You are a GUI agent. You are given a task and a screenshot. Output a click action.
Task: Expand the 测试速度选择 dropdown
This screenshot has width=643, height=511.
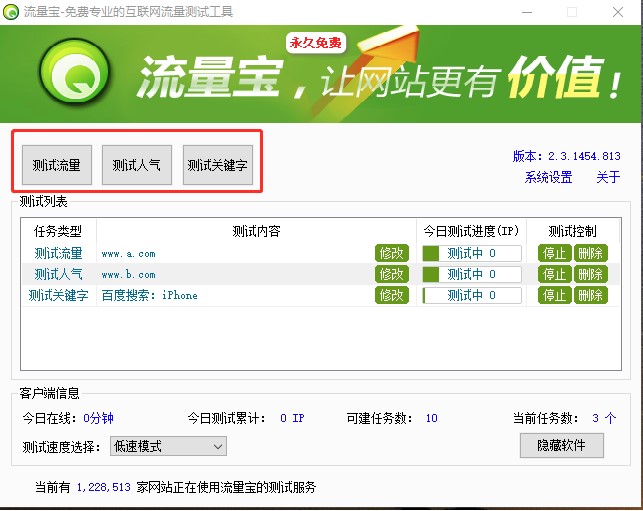pos(168,446)
